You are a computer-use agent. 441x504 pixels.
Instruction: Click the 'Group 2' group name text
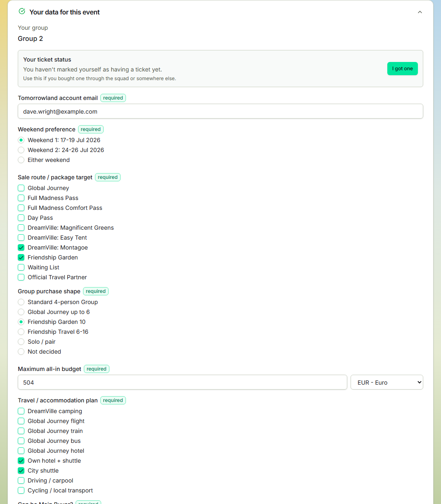point(30,38)
